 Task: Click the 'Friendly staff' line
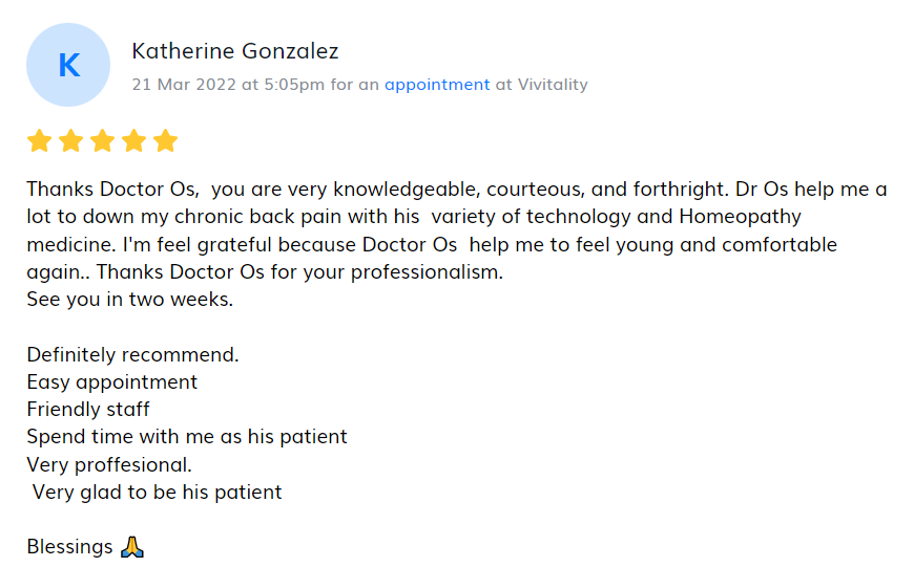[x=88, y=409]
